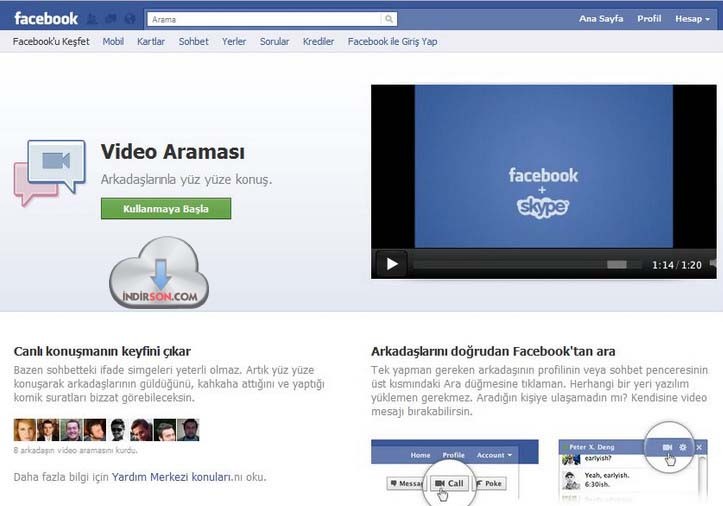The height and width of the screenshot is (506, 723).
Task: Open messages icon in header
Action: click(x=111, y=19)
